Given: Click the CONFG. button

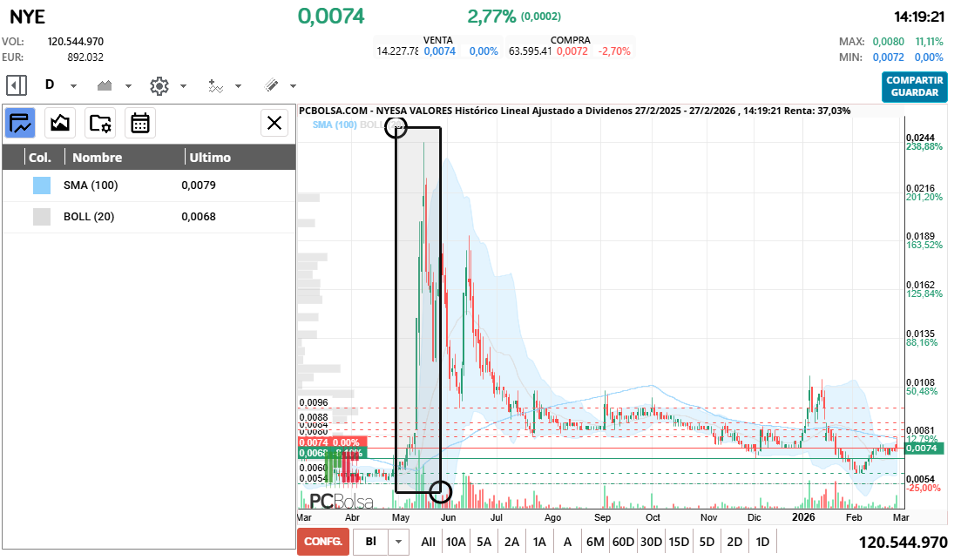Looking at the screenshot, I should (323, 542).
